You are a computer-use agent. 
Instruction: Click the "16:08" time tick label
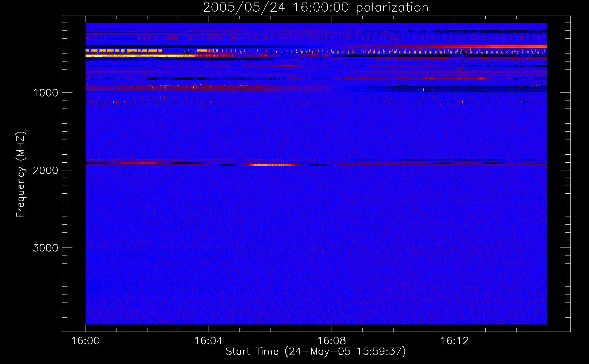(x=332, y=341)
